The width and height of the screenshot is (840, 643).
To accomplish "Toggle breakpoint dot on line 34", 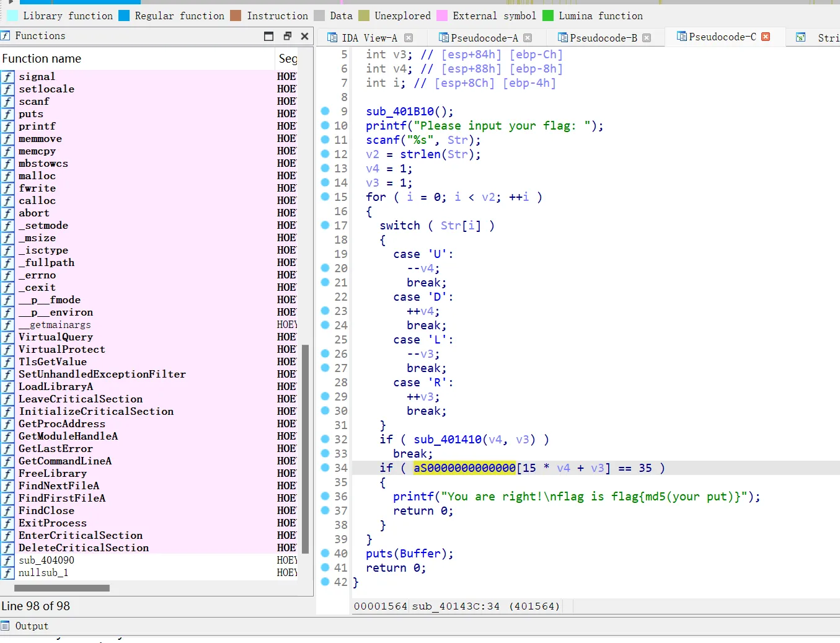I will [325, 468].
